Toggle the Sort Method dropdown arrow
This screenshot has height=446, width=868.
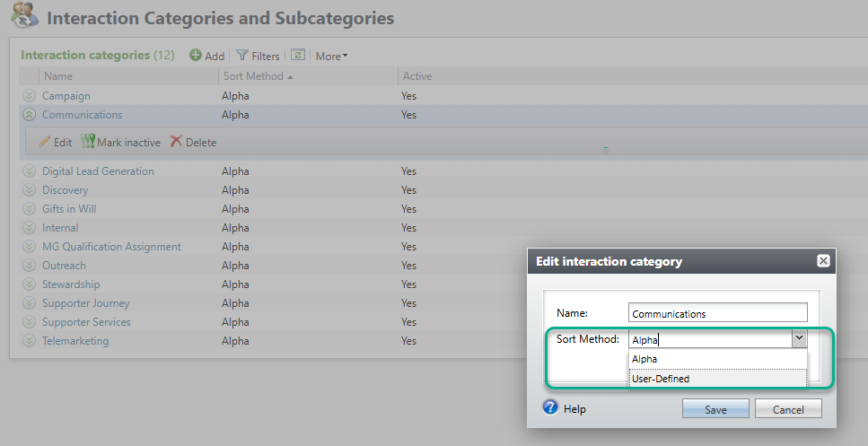pyautogui.click(x=799, y=338)
